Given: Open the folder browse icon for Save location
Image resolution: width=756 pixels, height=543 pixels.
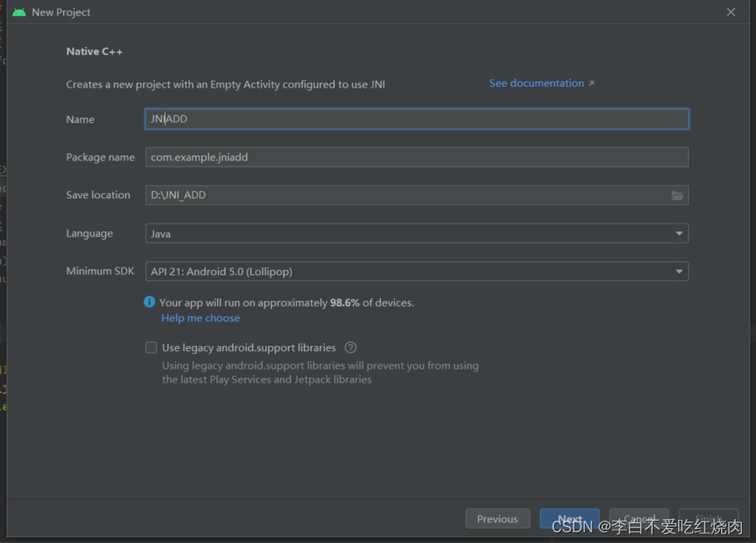Looking at the screenshot, I should pos(677,196).
